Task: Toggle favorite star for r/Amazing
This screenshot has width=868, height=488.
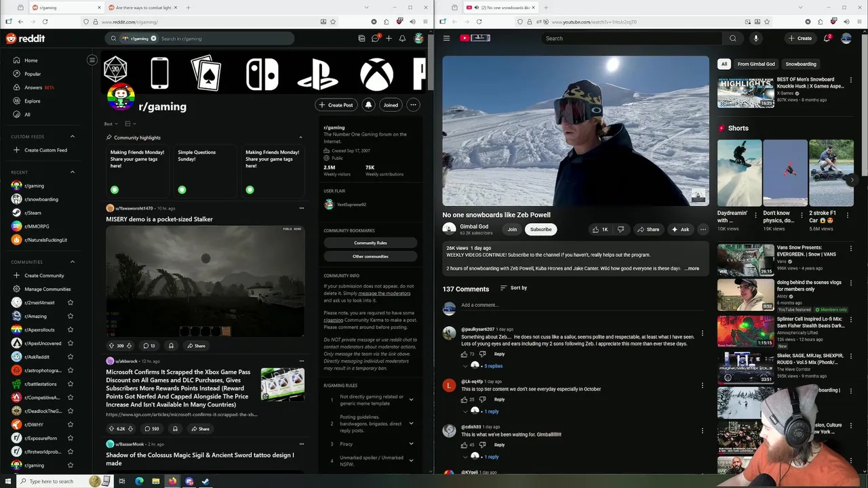Action: [71, 317]
